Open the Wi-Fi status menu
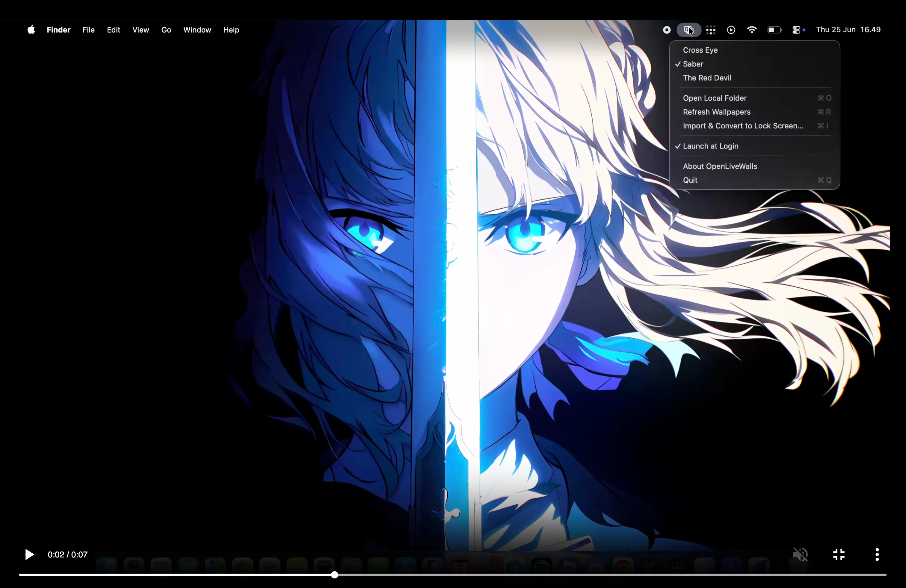The width and height of the screenshot is (906, 588). coord(752,30)
